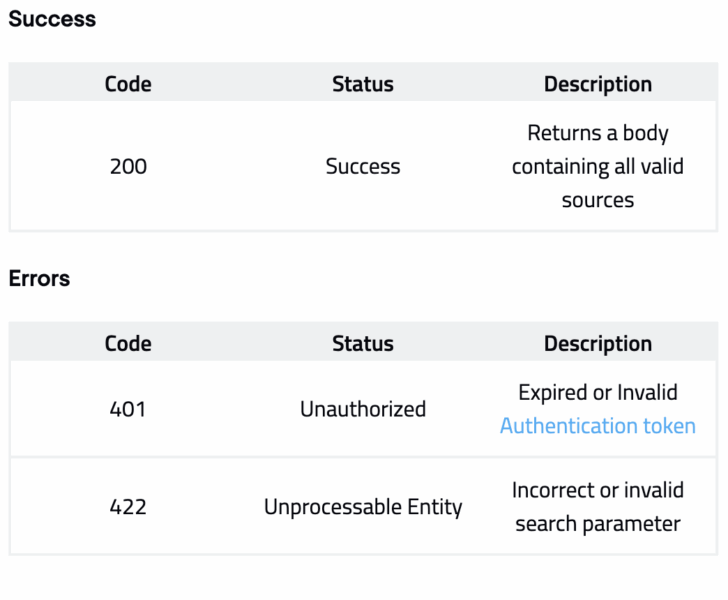Click Code column header in Success table
The image size is (728, 600).
[128, 84]
